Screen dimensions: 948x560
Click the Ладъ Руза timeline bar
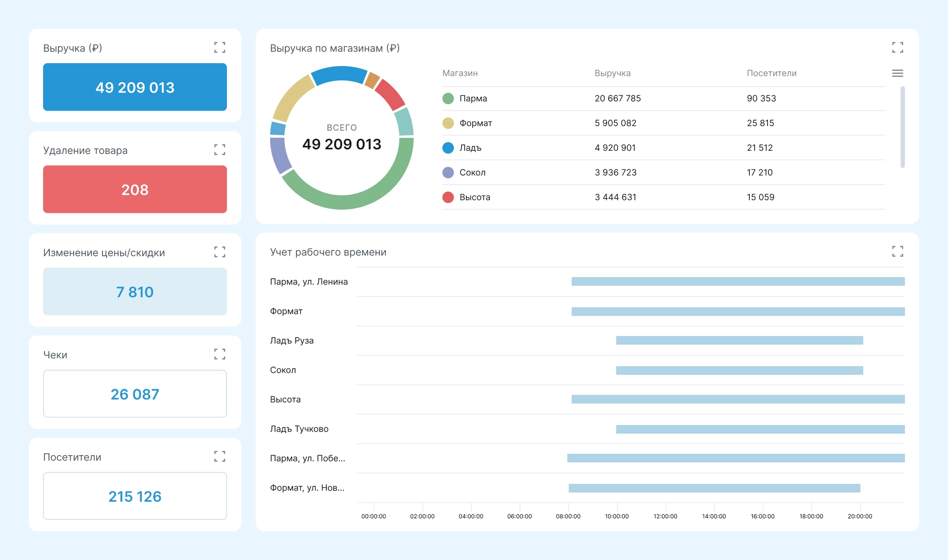pos(740,340)
